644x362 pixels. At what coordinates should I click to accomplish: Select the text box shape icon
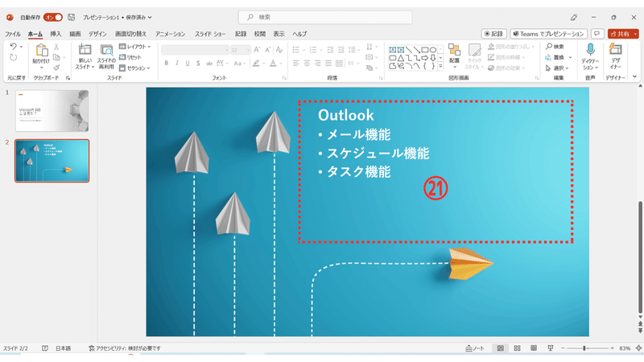(x=393, y=50)
